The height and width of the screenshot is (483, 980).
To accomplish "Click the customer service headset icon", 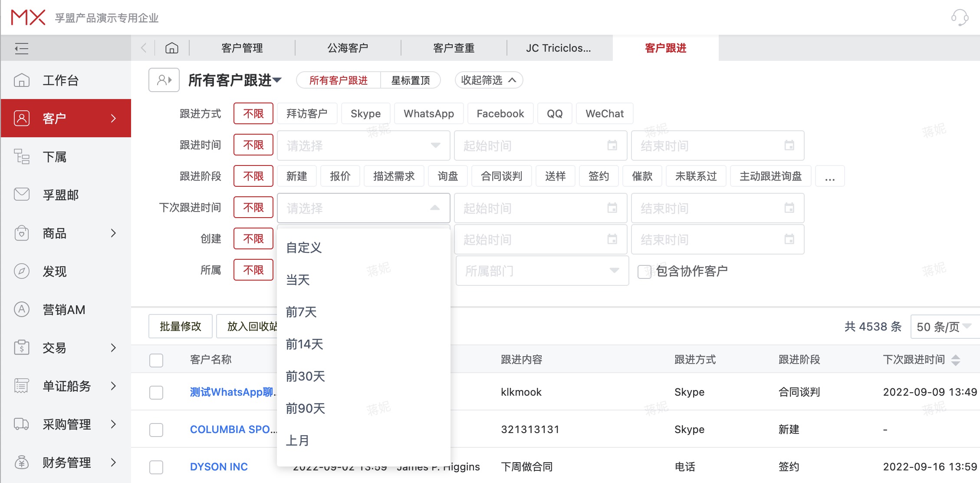I will [960, 18].
